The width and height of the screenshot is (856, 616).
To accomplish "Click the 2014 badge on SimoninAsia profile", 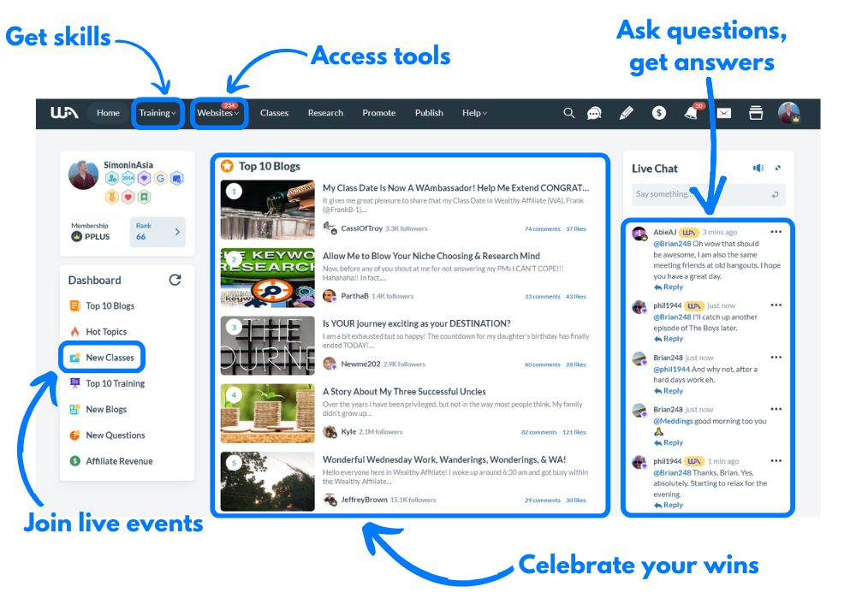I will [128, 179].
